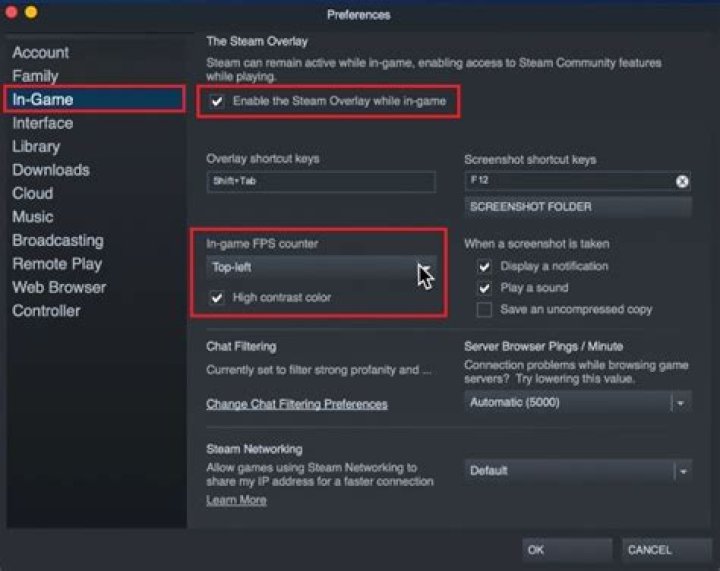Click the Overlay shortcut keys field
This screenshot has height=571, width=720.
[x=321, y=181]
